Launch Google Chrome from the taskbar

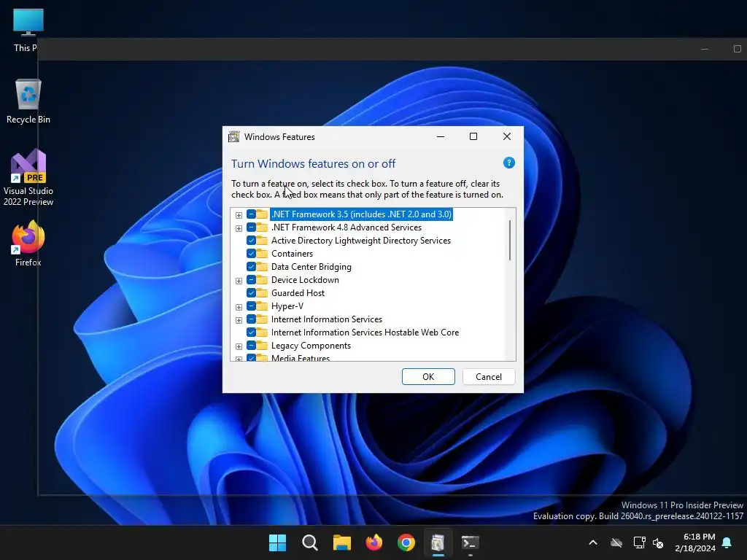point(406,542)
